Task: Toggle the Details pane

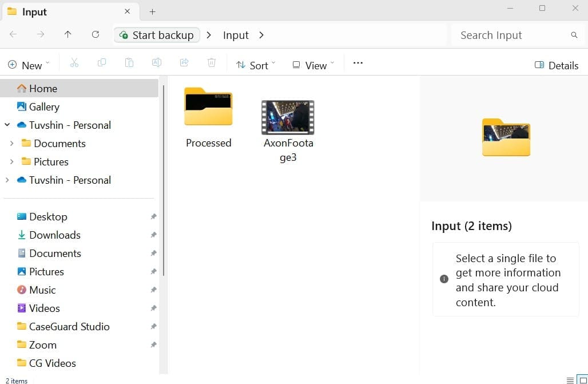Action: pos(555,65)
